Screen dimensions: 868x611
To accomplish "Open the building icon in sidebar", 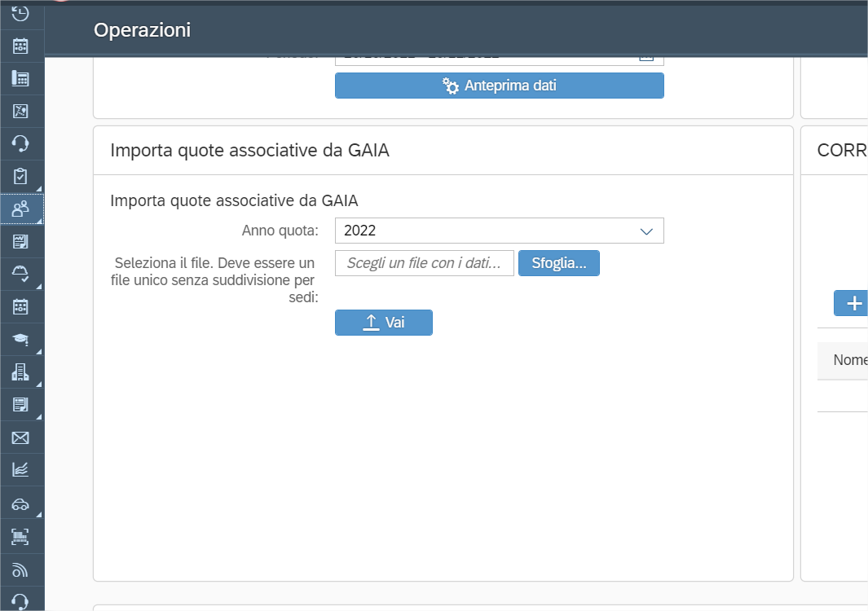I will pos(20,372).
